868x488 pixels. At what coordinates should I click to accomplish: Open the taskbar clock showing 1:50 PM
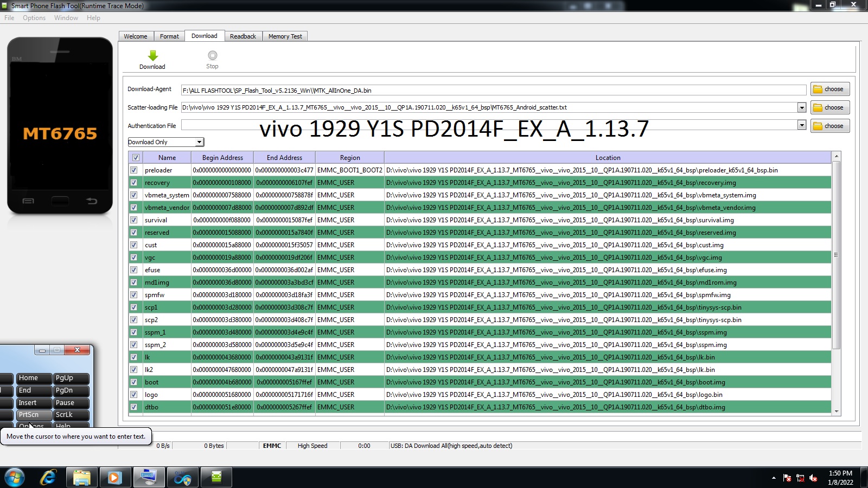840,478
